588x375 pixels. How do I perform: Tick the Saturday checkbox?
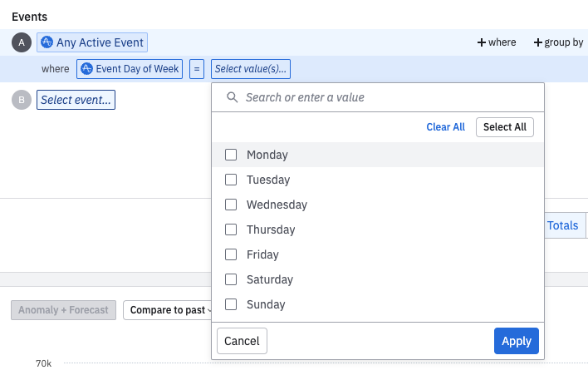pos(231,279)
